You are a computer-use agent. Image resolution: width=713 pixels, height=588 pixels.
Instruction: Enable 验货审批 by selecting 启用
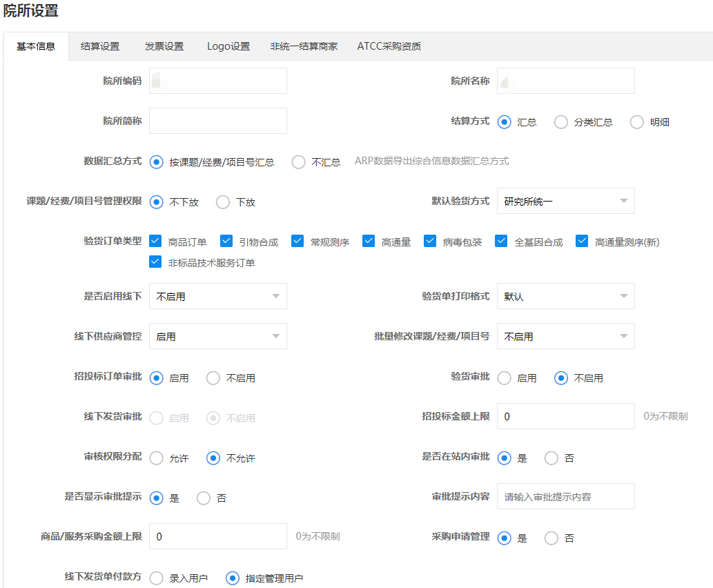click(505, 378)
